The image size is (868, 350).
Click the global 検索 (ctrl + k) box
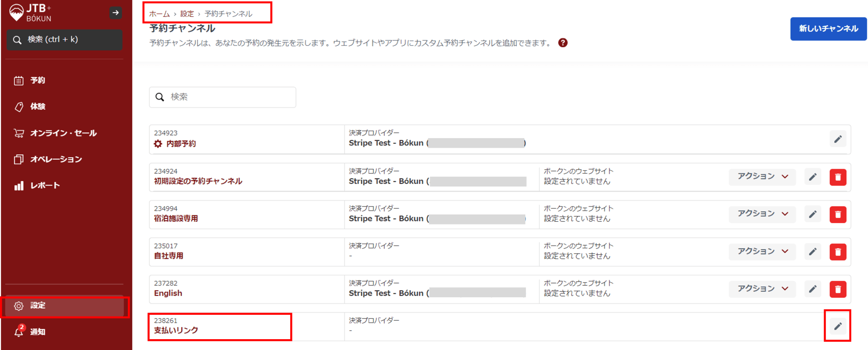(65, 40)
